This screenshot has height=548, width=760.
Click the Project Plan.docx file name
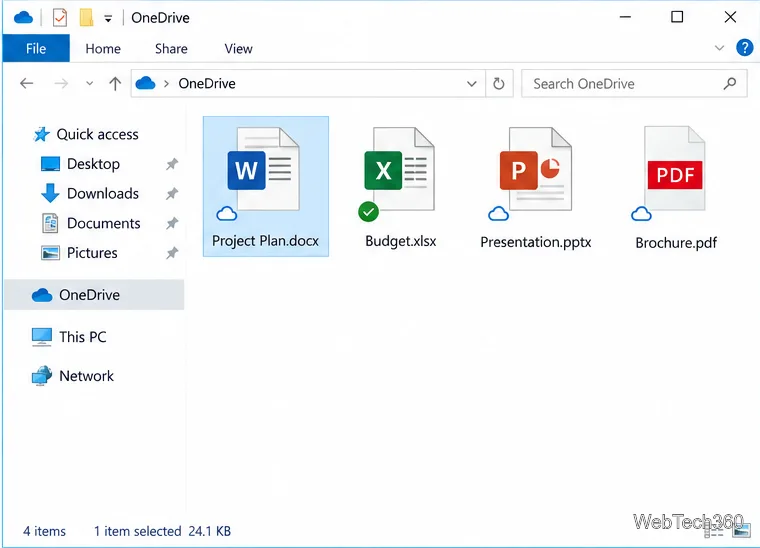(x=265, y=241)
